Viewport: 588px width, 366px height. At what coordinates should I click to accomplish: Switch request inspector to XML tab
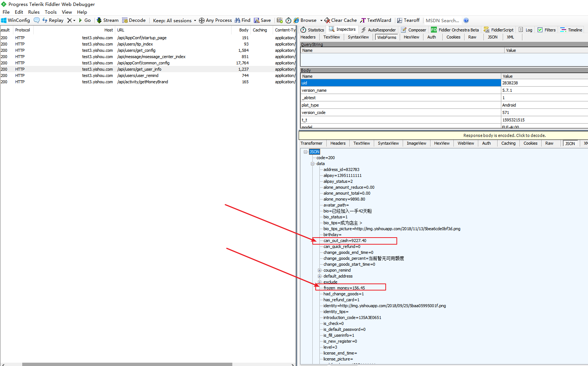pos(510,37)
